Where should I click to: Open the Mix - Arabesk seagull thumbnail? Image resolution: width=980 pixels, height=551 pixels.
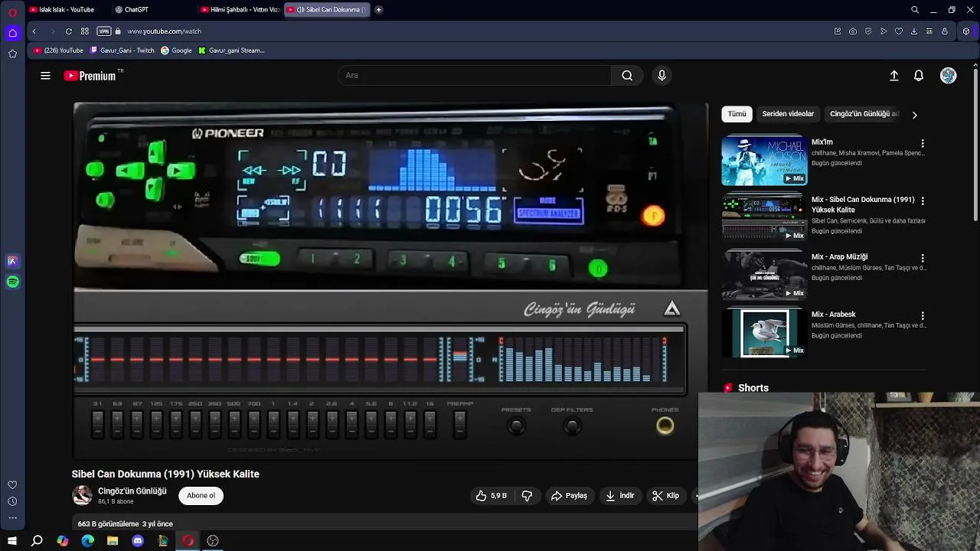tap(764, 333)
